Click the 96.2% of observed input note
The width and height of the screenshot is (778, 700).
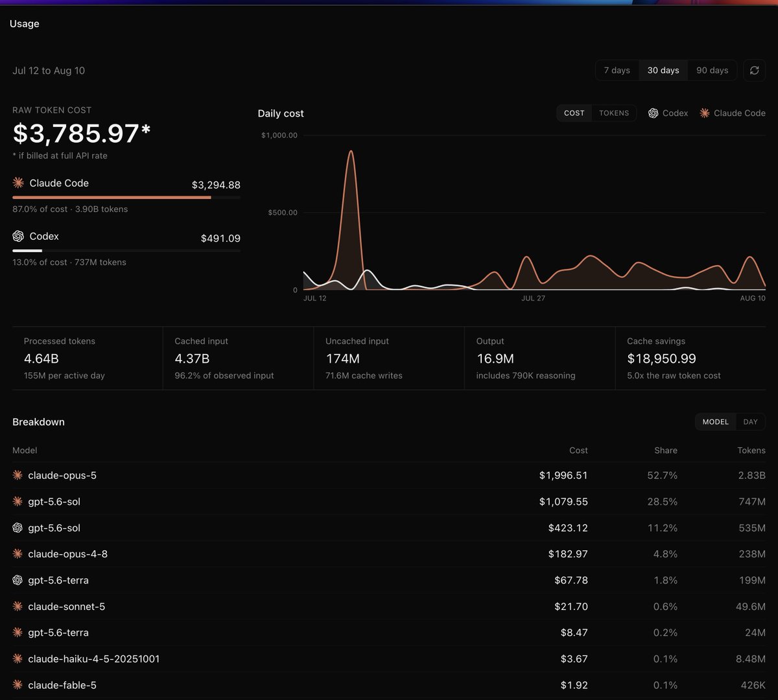224,376
